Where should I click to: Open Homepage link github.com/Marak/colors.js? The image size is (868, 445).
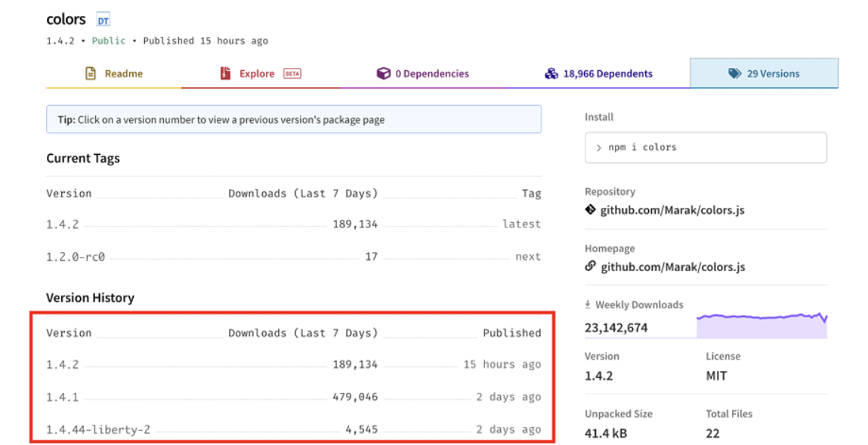pyautogui.click(x=672, y=267)
